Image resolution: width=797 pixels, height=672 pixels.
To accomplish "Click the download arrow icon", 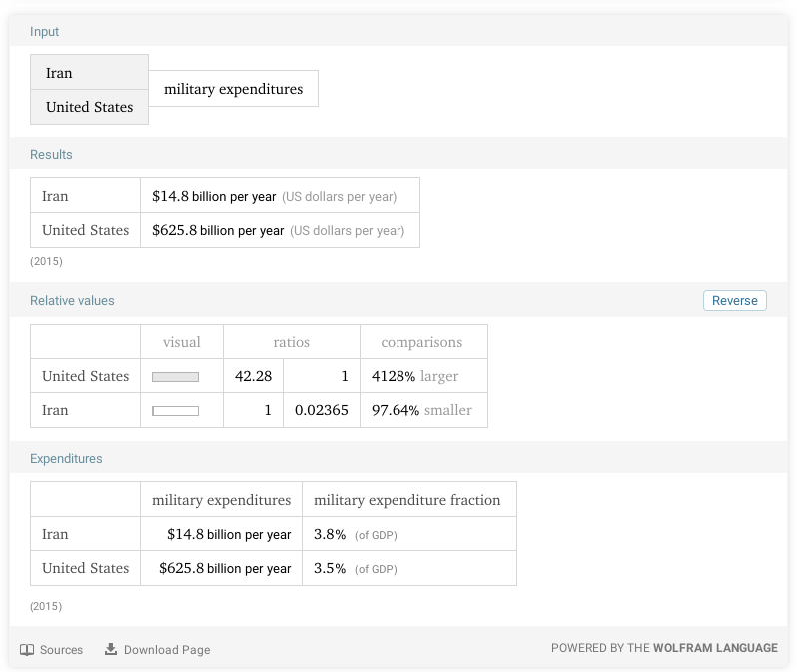I will click(x=111, y=649).
